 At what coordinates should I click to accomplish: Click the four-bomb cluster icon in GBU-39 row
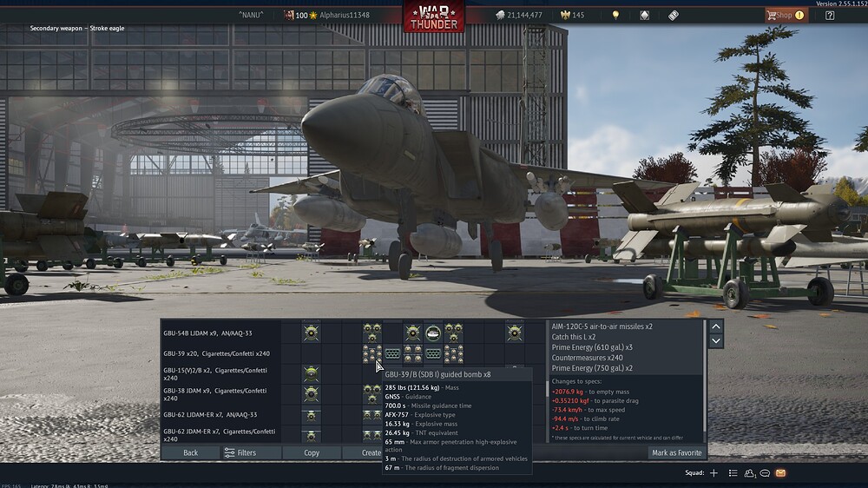tap(412, 353)
